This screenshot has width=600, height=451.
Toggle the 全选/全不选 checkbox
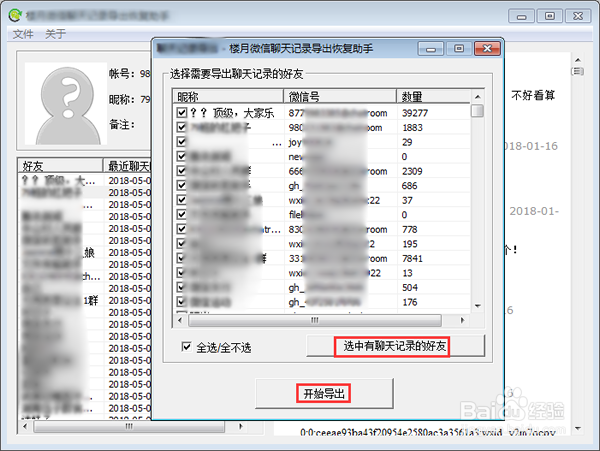click(x=186, y=347)
